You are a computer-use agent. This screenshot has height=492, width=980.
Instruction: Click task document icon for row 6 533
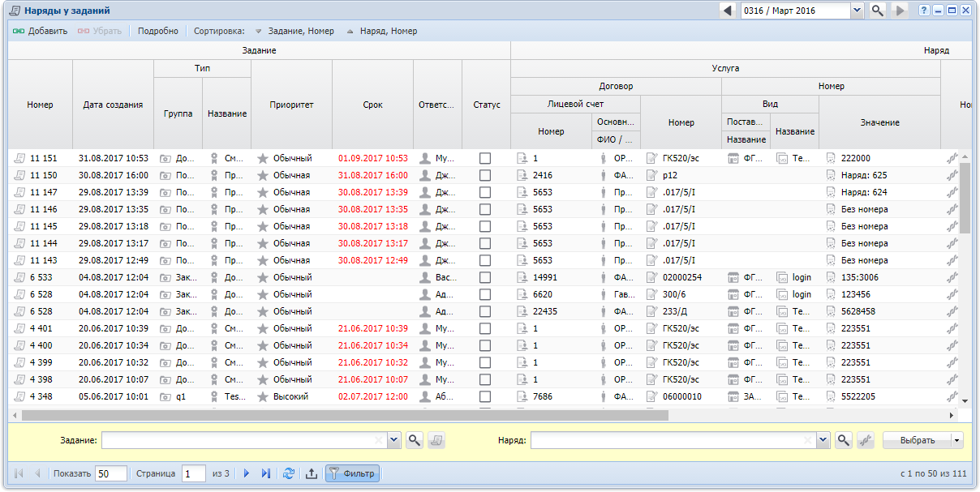coord(20,277)
